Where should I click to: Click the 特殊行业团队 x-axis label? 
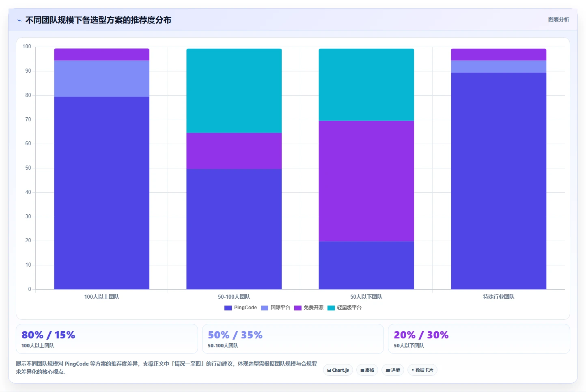pyautogui.click(x=498, y=297)
